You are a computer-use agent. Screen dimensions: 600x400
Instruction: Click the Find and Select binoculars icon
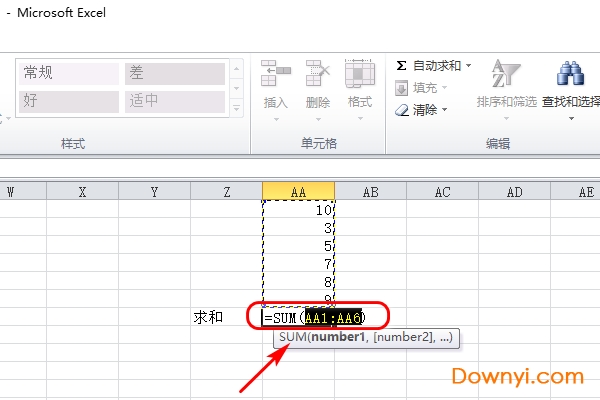571,74
